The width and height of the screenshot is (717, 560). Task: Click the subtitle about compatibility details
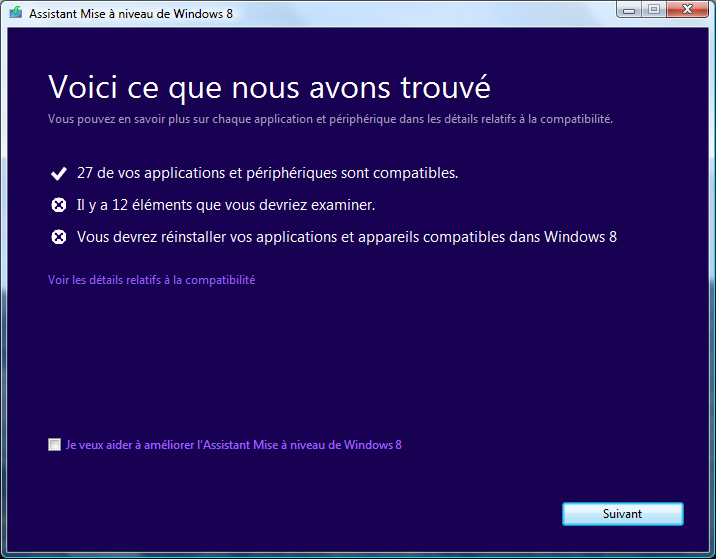(330, 119)
